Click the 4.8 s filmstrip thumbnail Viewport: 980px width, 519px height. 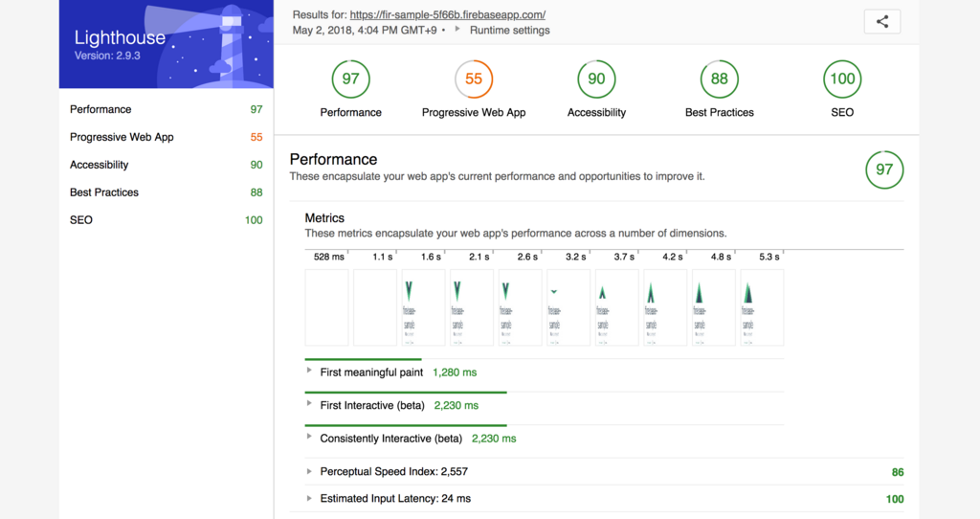pos(714,307)
